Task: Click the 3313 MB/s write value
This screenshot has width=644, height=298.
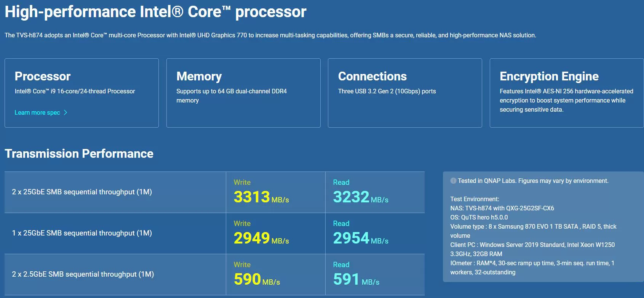Action: [x=261, y=197]
